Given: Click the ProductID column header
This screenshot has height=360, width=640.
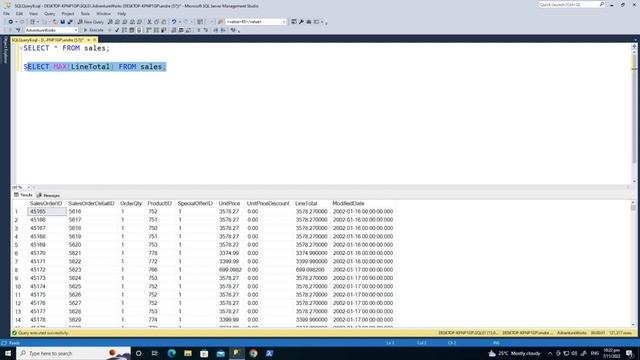Looking at the screenshot, I should pos(160,203).
